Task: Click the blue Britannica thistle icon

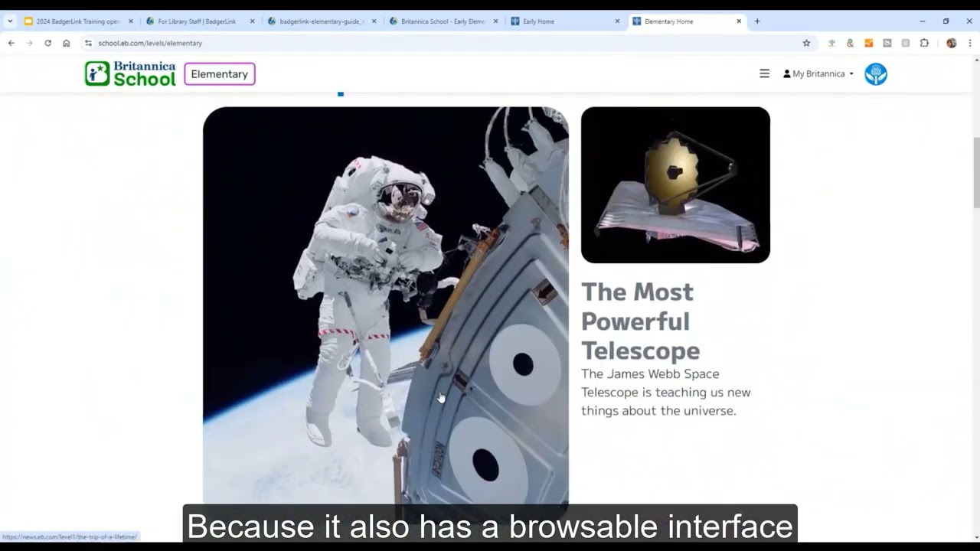Action: tap(876, 73)
